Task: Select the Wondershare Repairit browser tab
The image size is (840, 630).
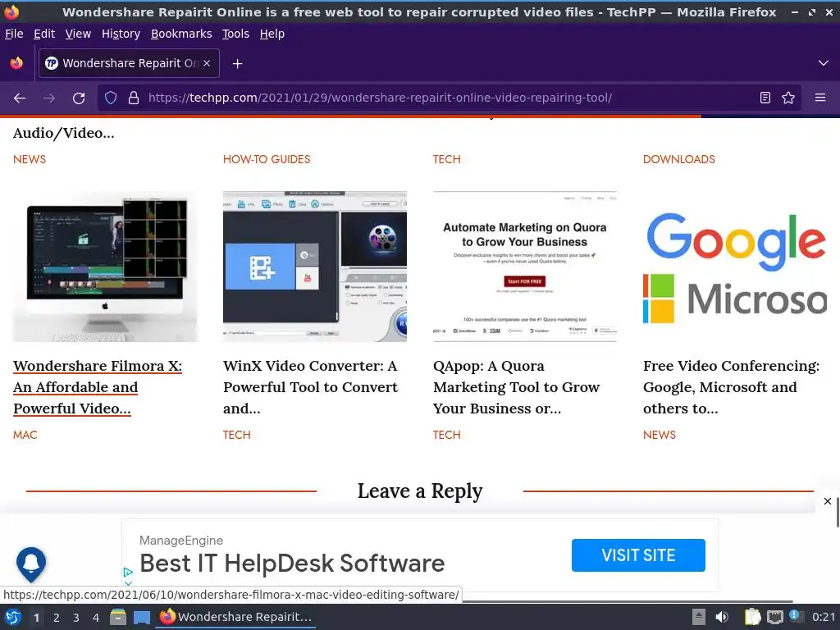Action: pos(129,63)
